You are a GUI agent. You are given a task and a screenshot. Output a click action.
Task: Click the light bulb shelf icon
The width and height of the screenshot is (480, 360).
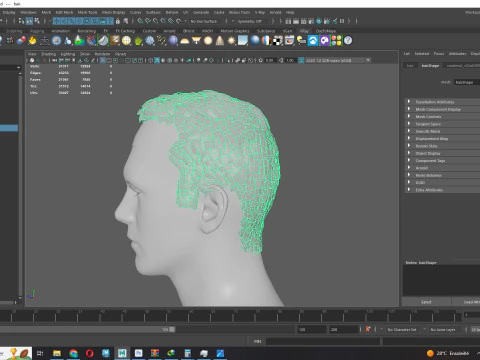click(301, 41)
